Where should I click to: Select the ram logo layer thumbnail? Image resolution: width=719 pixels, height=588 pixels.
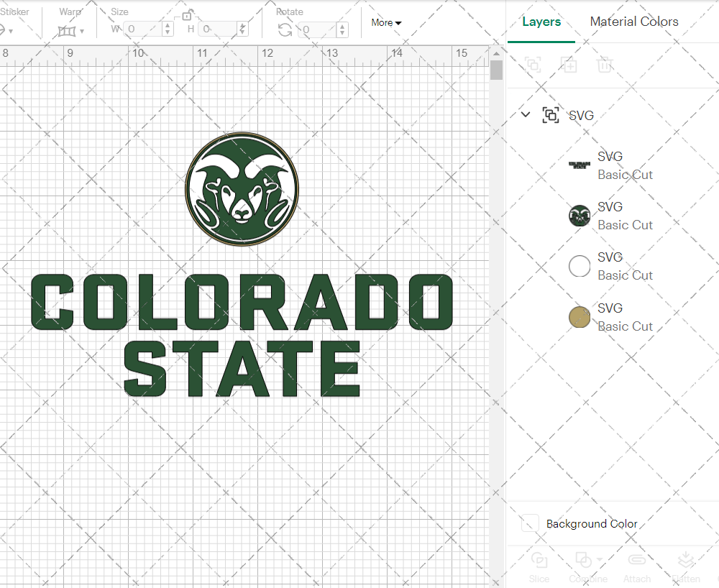pos(580,216)
